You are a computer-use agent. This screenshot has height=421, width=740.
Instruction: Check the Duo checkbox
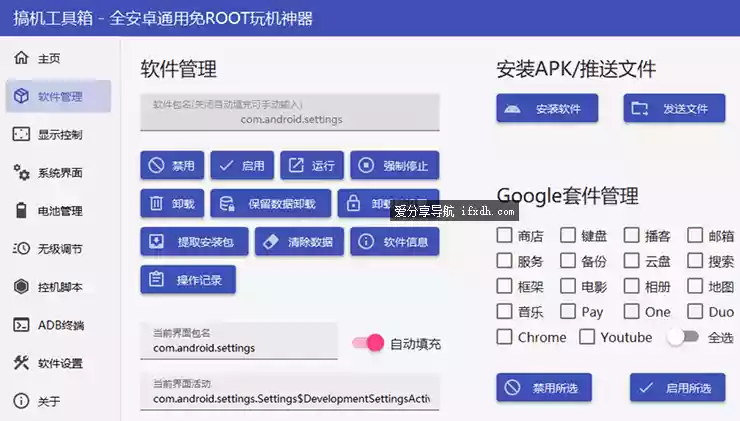695,312
